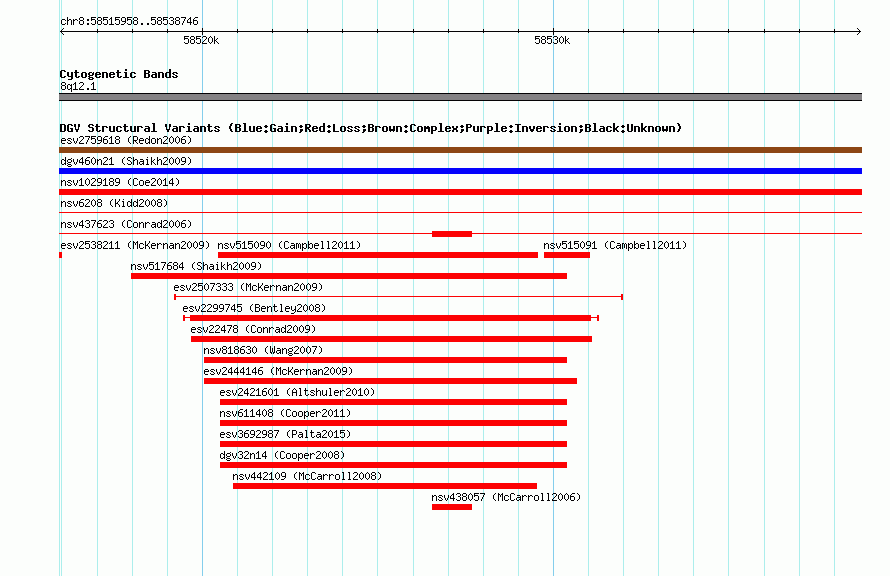Click the 58520k ruler tick label

tap(201, 40)
